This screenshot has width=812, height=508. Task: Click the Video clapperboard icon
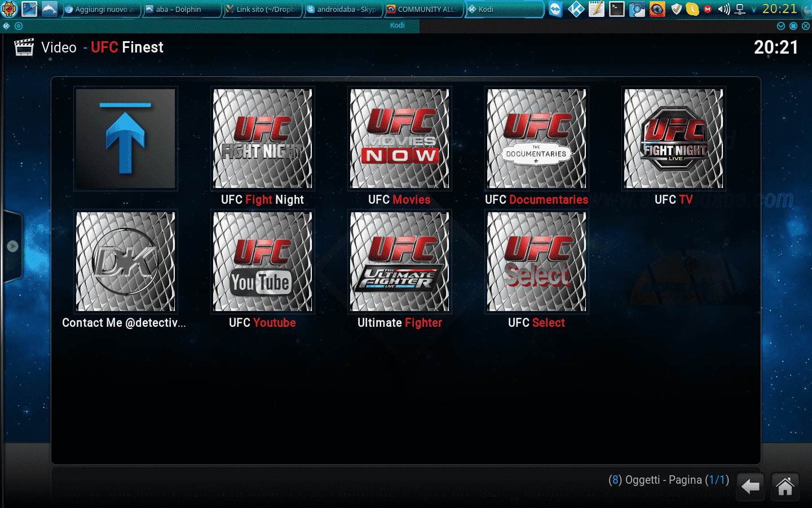point(24,47)
